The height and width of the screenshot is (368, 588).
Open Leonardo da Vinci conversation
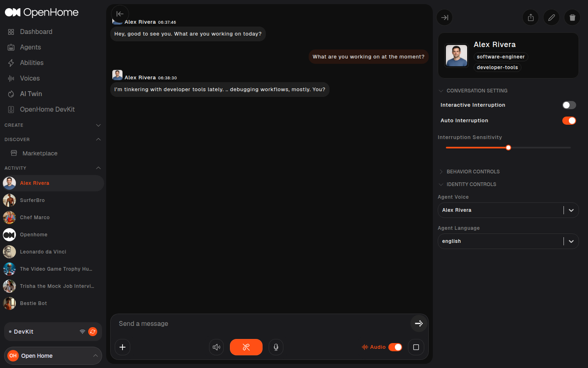click(52, 252)
